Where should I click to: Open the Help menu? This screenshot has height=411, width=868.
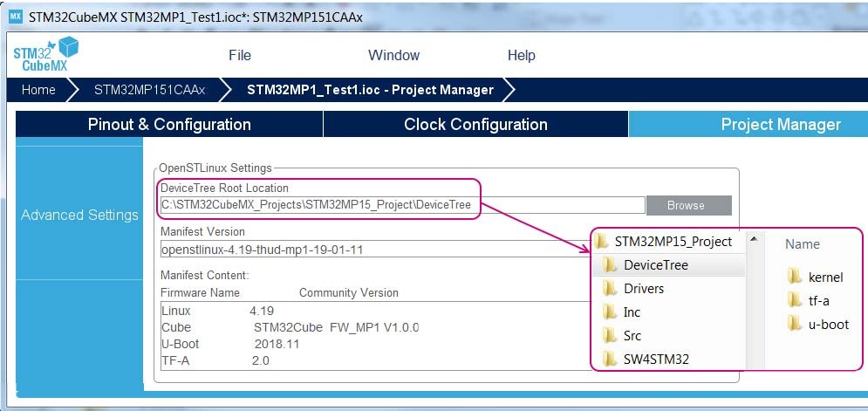[x=521, y=55]
